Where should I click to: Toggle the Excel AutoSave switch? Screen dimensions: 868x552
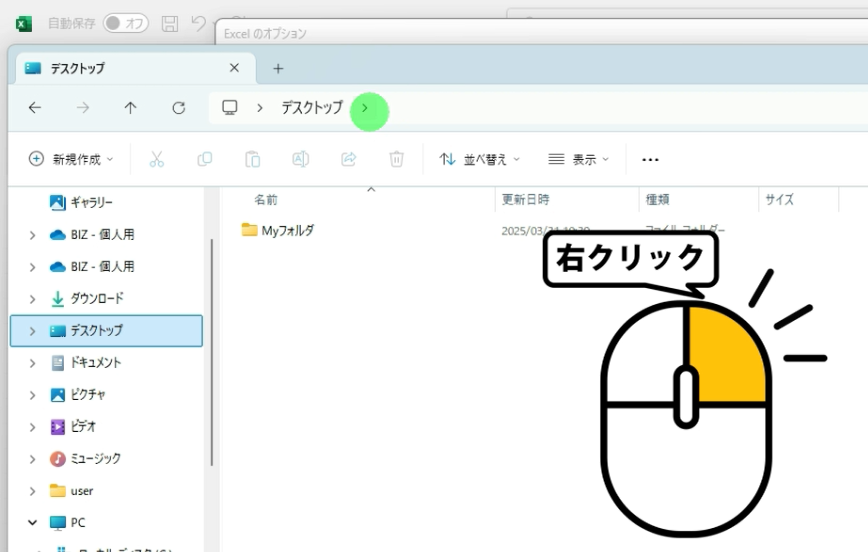coord(126,23)
